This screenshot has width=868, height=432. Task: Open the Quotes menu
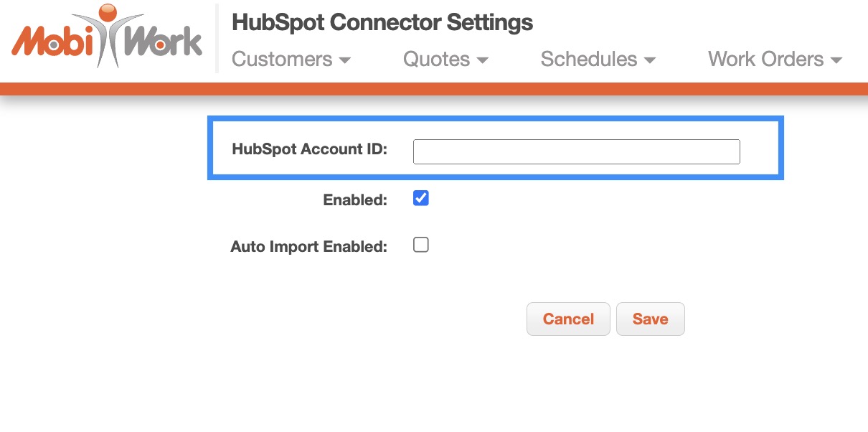tap(436, 59)
